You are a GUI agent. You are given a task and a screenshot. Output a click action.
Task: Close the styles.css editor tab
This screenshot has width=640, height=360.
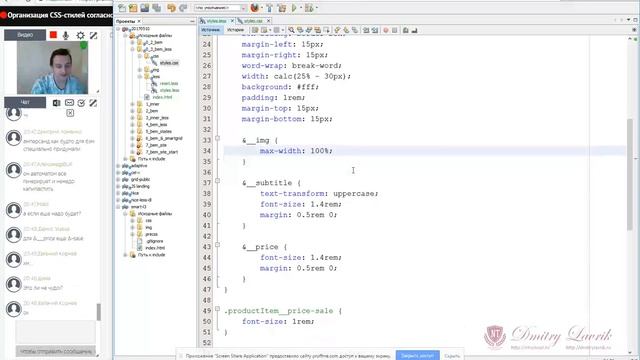point(269,21)
